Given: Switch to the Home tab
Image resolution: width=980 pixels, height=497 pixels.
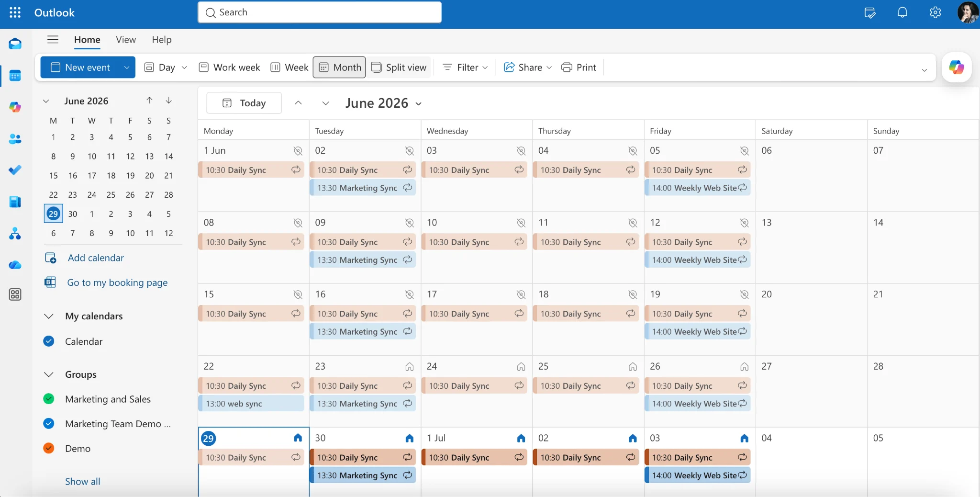Looking at the screenshot, I should pos(87,40).
